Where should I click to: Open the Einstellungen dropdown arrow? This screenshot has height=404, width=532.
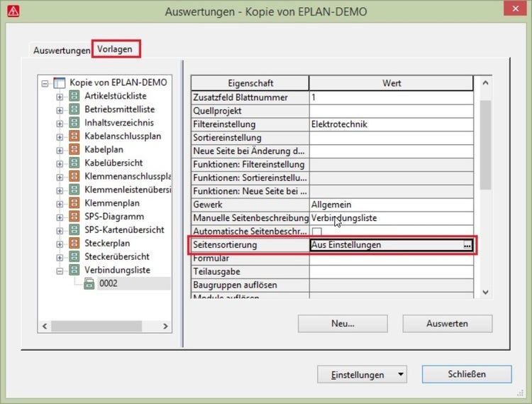point(401,375)
